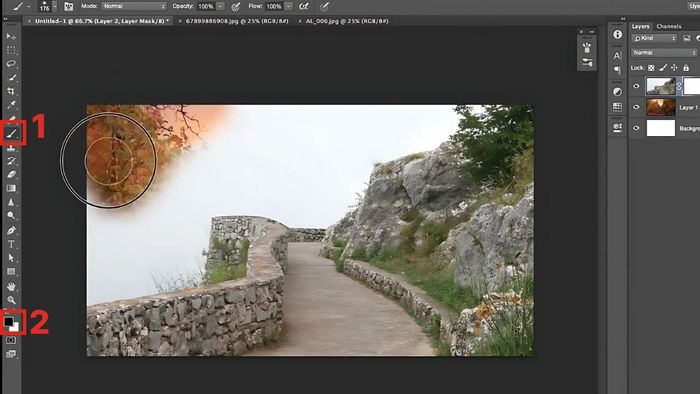Close the AL_006.jpg tab

click(300, 21)
